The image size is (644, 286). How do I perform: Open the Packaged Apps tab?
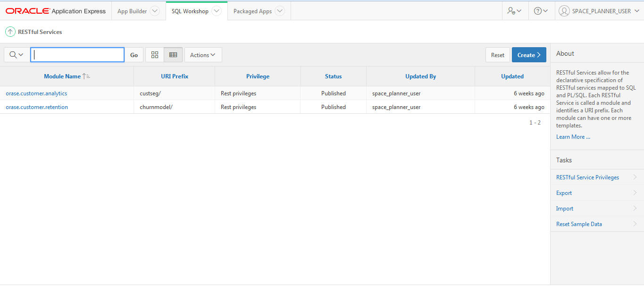click(x=252, y=11)
